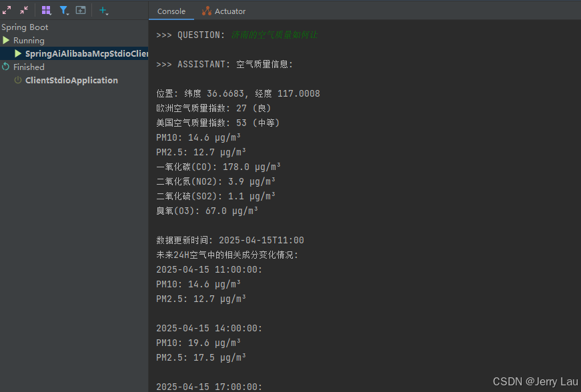The width and height of the screenshot is (581, 392).
Task: Click the green QUESTION text in console
Action: (274, 35)
